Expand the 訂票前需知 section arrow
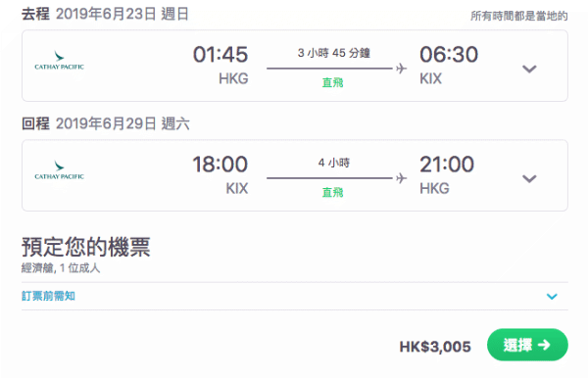The width and height of the screenshot is (588, 378). (x=552, y=297)
